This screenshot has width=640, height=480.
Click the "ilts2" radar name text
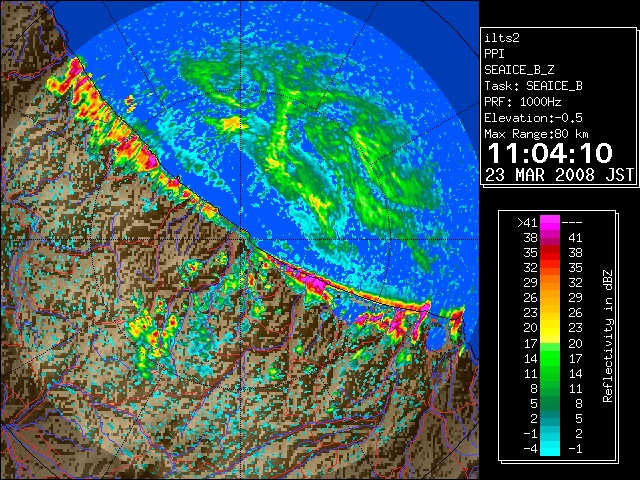tap(502, 38)
